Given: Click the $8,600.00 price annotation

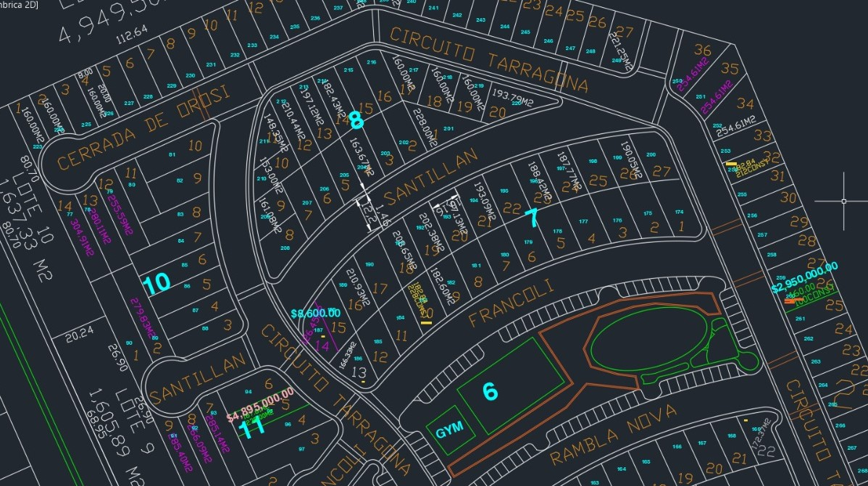Looking at the screenshot, I should [315, 314].
